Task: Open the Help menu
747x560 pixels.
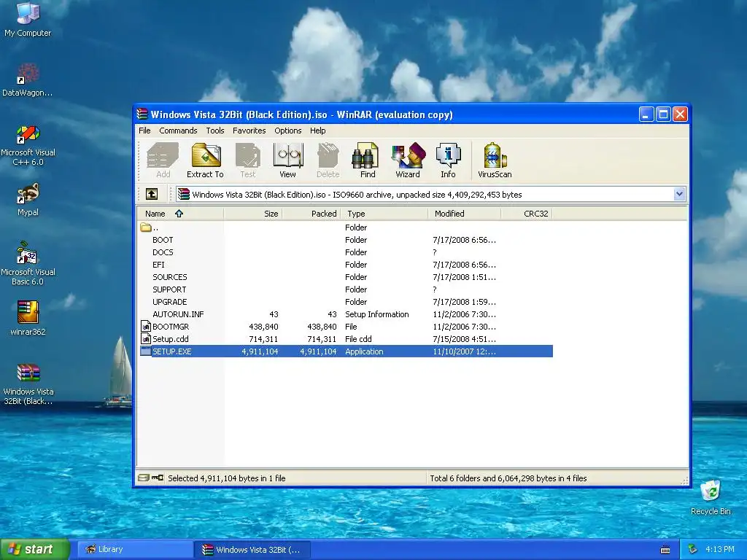Action: tap(318, 131)
